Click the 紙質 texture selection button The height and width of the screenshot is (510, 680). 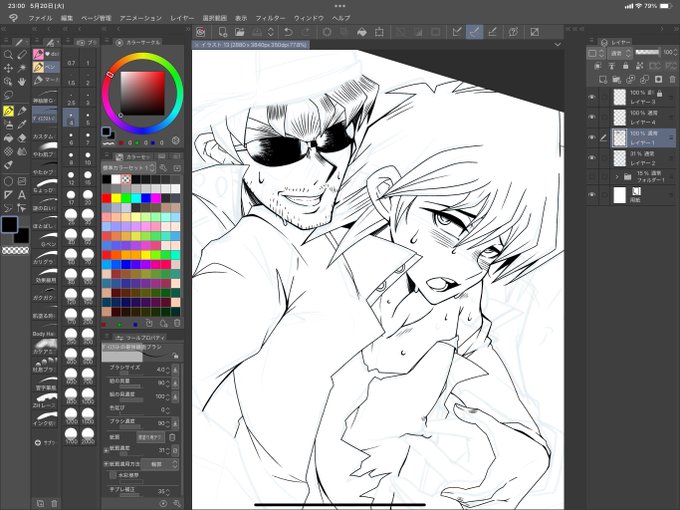point(150,437)
